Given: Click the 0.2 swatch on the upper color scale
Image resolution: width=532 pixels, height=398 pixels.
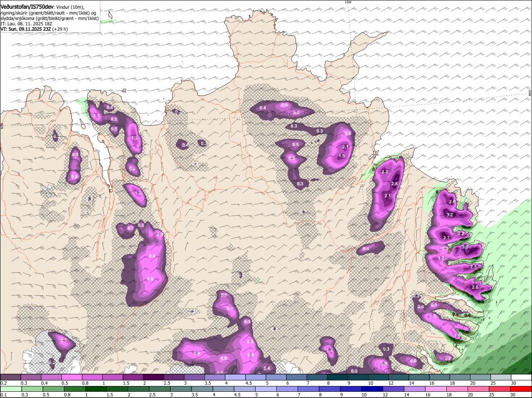Looking at the screenshot, I should click(x=10, y=377).
